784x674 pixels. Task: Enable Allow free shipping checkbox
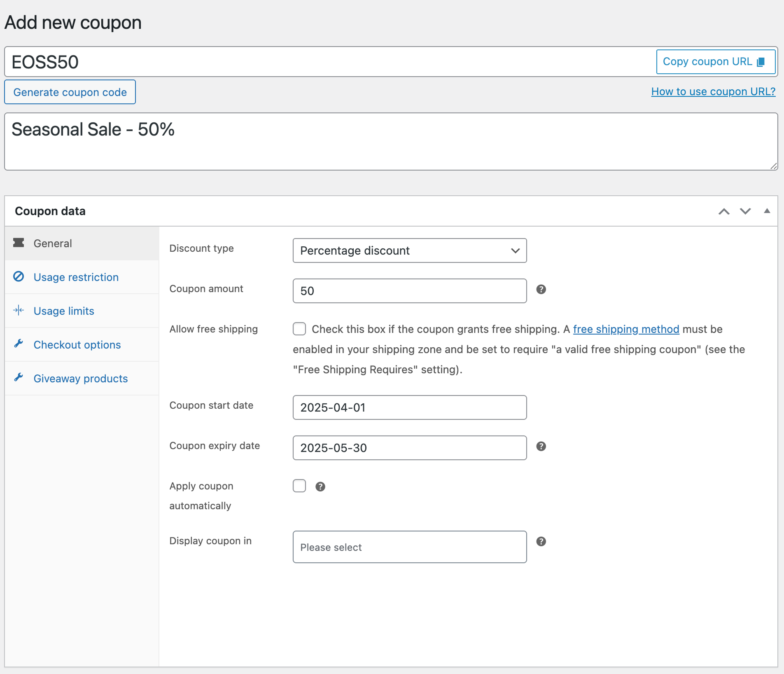[299, 329]
